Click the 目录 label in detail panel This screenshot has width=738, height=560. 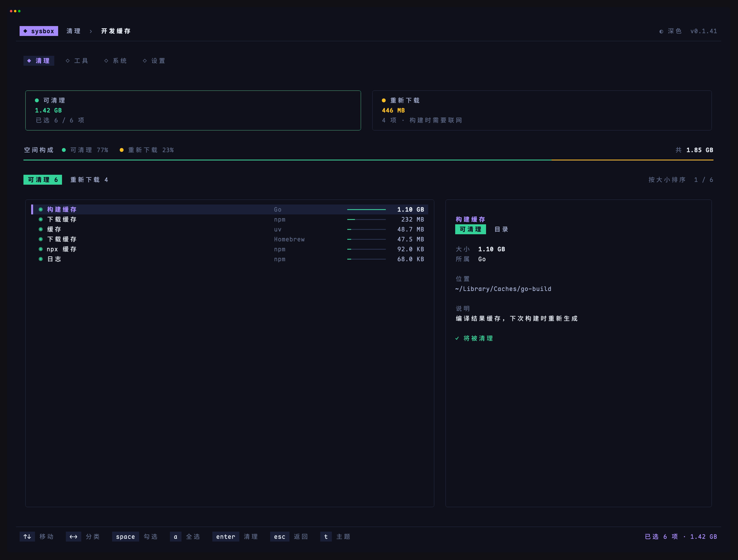pos(501,230)
